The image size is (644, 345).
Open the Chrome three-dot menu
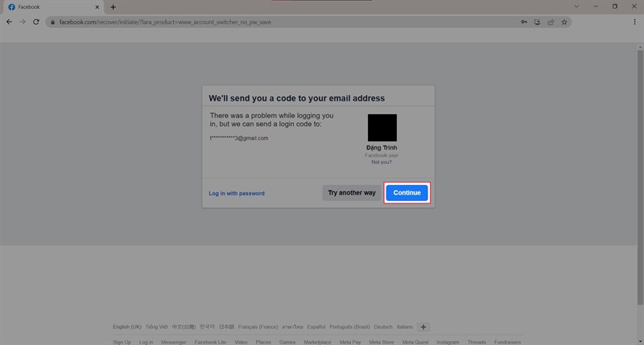click(x=634, y=23)
